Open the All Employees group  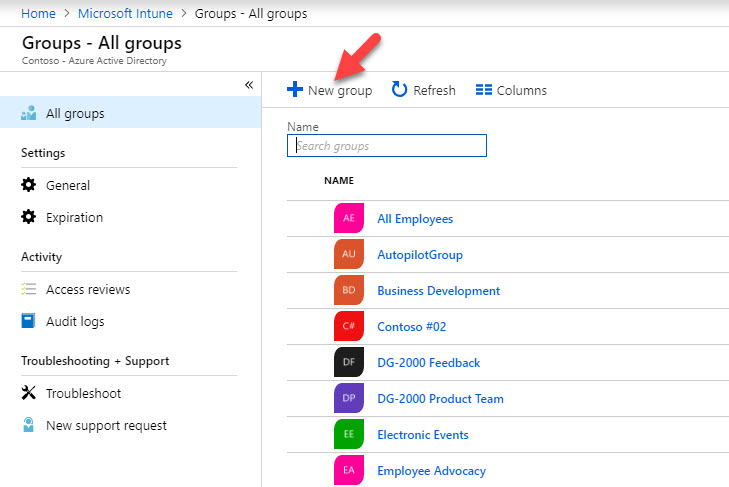pyautogui.click(x=415, y=219)
